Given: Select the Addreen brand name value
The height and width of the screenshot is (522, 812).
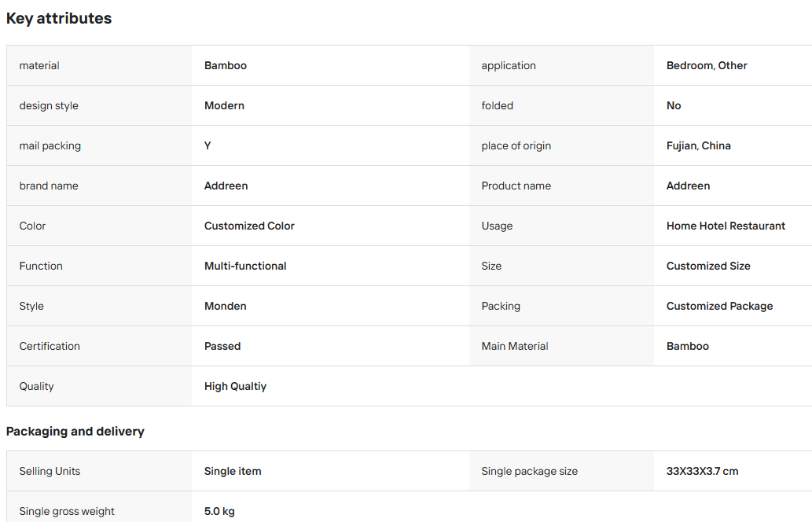Looking at the screenshot, I should coord(226,186).
